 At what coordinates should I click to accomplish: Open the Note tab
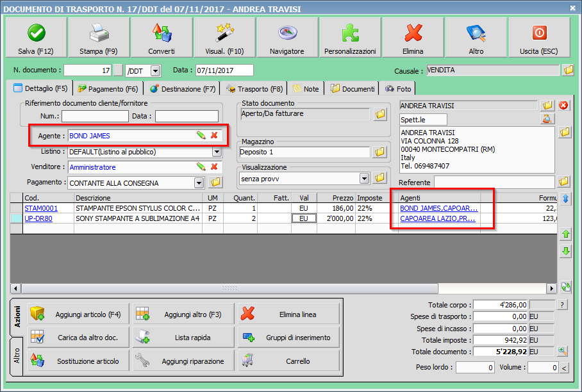(x=306, y=89)
